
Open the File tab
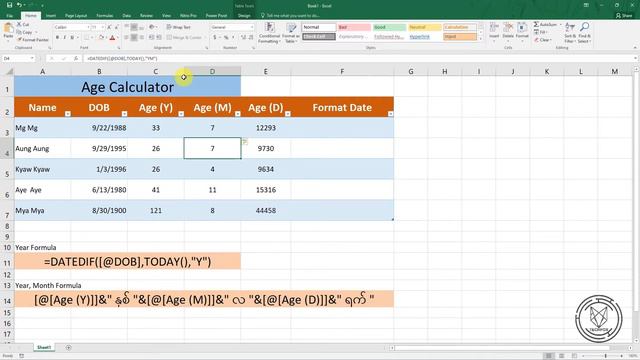click(x=9, y=16)
